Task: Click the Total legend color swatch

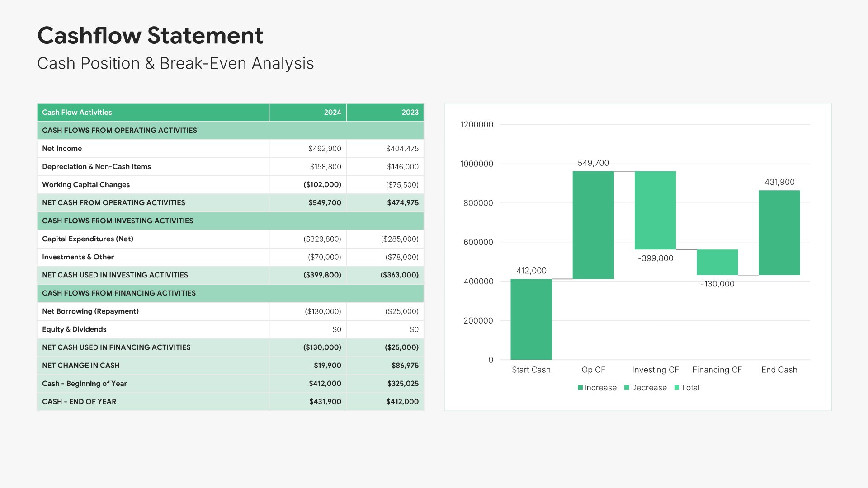Action: tap(677, 388)
